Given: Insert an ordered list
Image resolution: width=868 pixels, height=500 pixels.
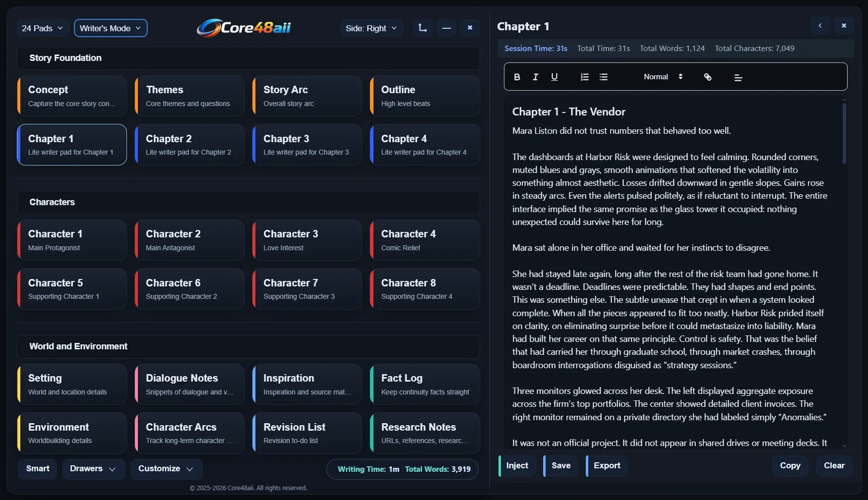Looking at the screenshot, I should pos(584,77).
